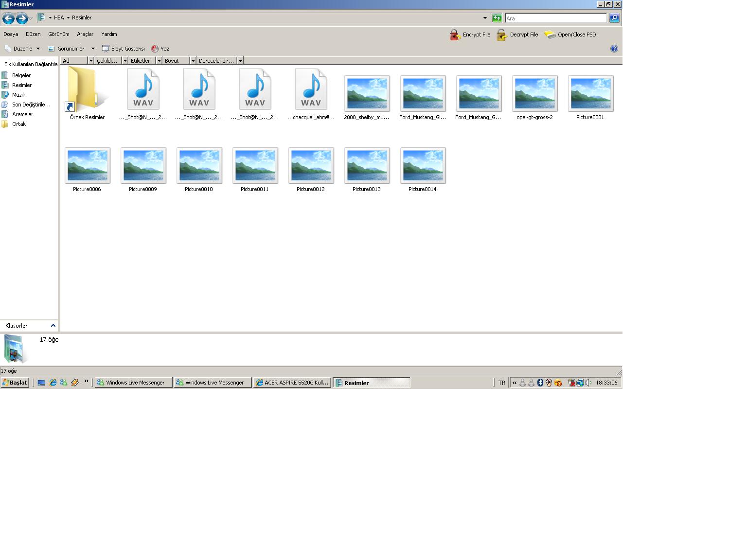Click the volume speaker tray icon
The image size is (747, 560).
(x=588, y=383)
